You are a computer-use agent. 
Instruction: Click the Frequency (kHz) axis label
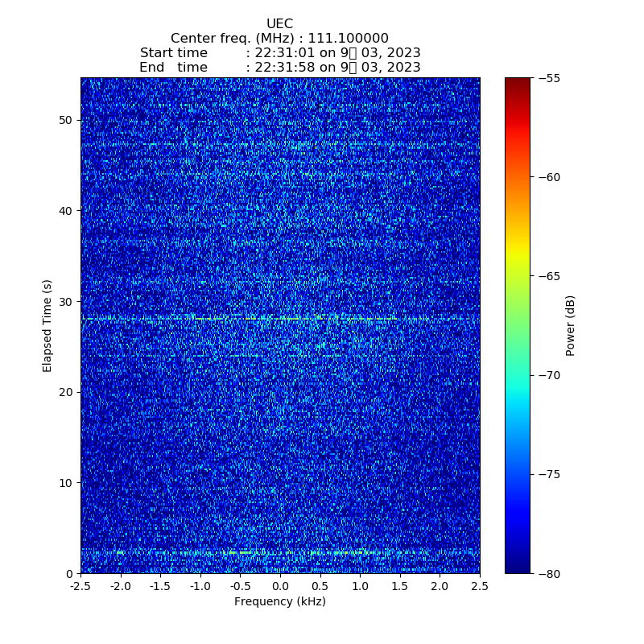click(x=279, y=602)
